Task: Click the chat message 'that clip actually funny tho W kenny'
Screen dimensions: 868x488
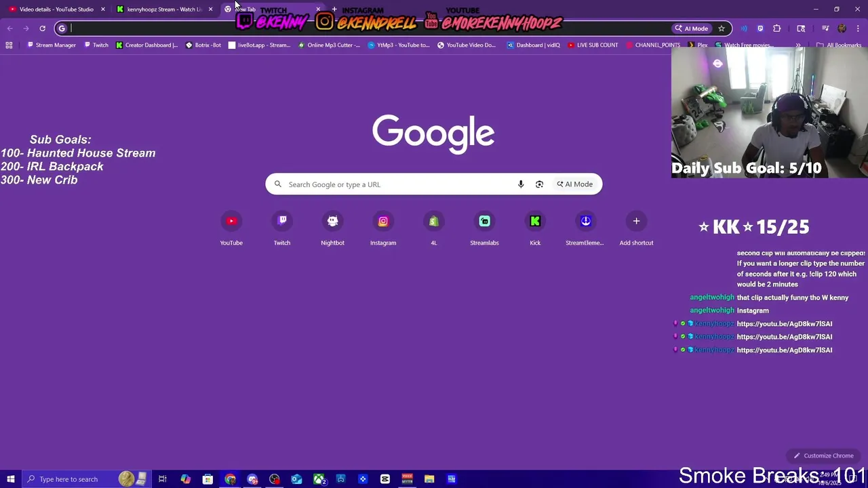Action: (792, 298)
